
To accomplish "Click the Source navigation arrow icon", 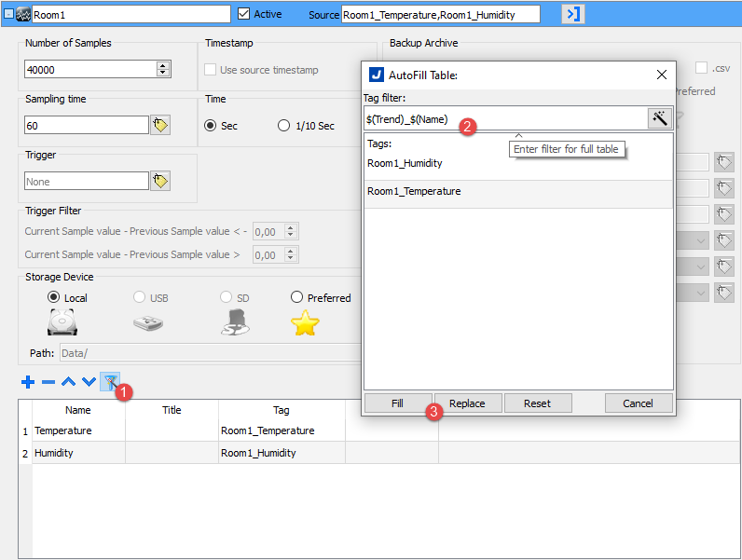I will (572, 14).
